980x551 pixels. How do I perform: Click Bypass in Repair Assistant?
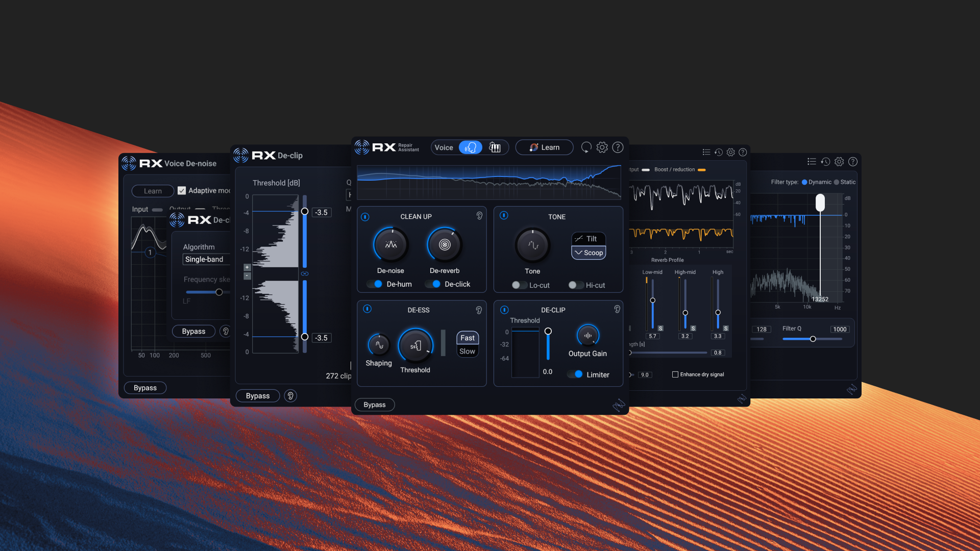[375, 405]
